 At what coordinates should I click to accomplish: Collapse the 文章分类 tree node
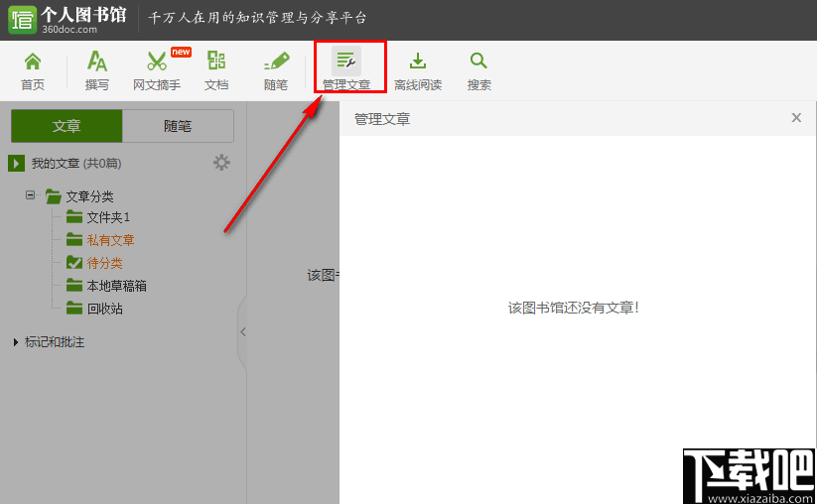[x=30, y=195]
